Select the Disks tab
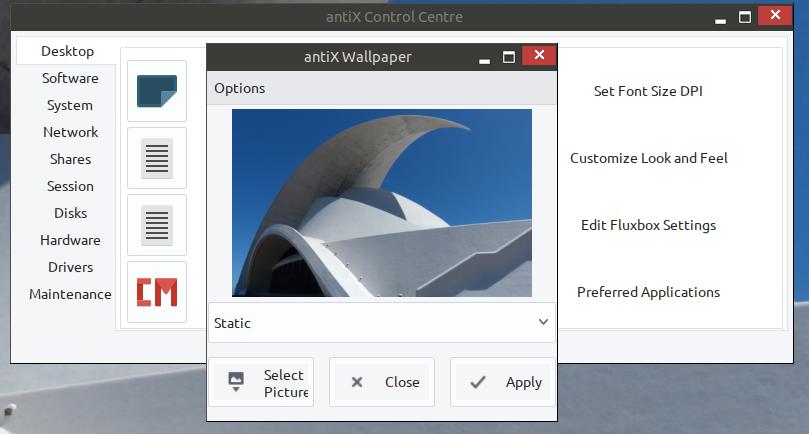Image resolution: width=809 pixels, height=434 pixels. coord(70,213)
